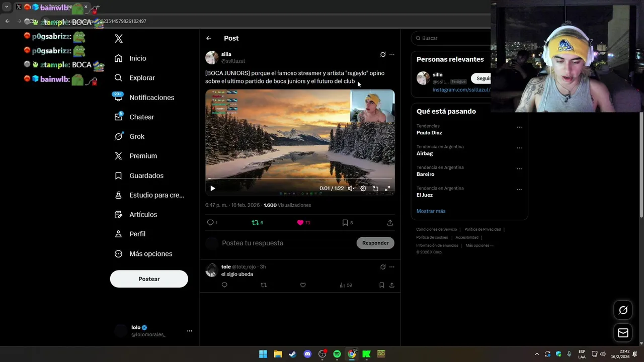
Task: Like tole's reply
Action: (x=303, y=285)
